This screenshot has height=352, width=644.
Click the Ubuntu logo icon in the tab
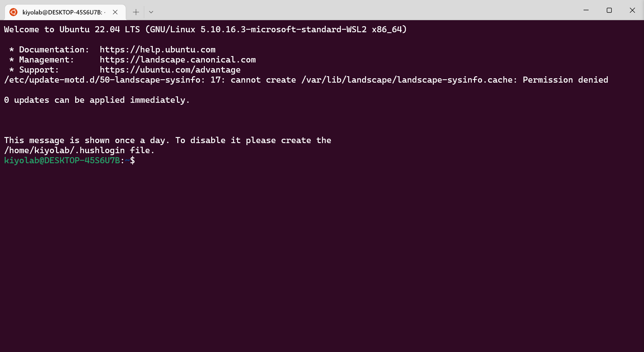(x=13, y=12)
